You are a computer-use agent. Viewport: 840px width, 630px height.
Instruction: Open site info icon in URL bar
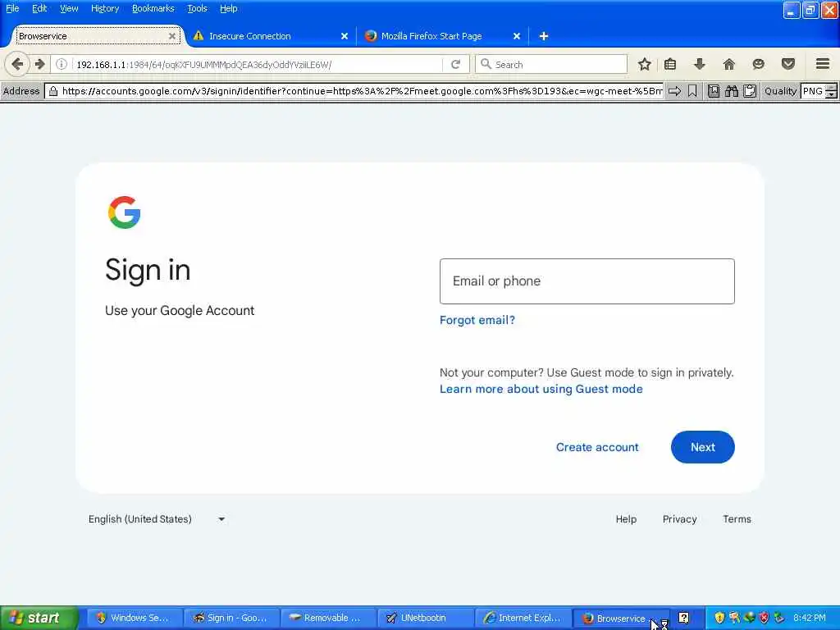62,64
